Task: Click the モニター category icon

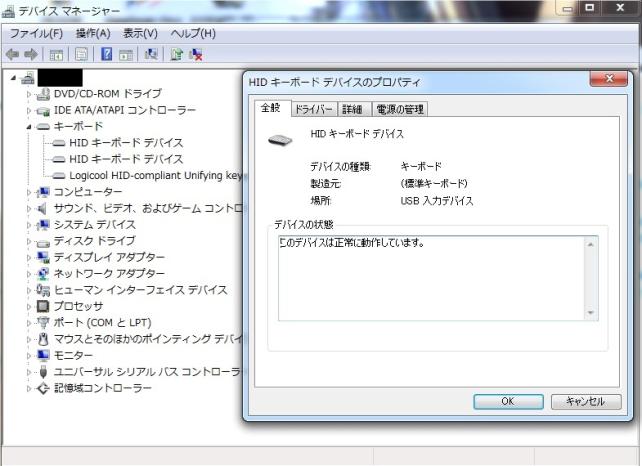Action: click(x=43, y=355)
